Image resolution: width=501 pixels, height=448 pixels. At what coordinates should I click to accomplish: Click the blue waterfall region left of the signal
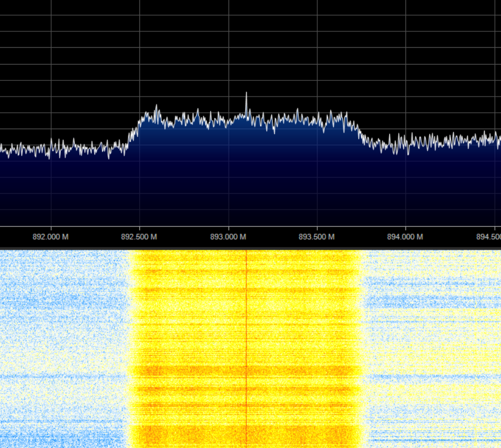click(62, 337)
